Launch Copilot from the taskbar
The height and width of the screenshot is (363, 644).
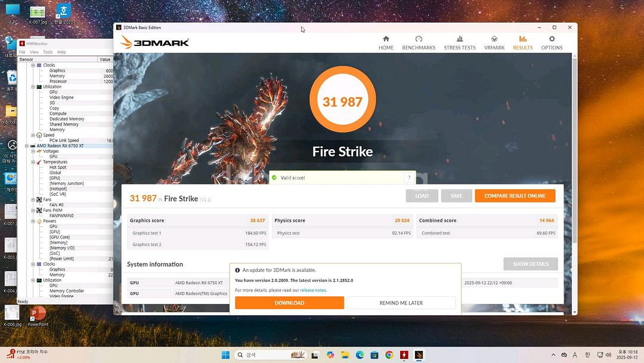coord(330,355)
